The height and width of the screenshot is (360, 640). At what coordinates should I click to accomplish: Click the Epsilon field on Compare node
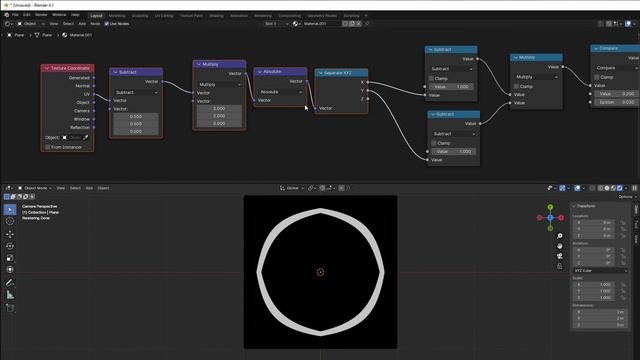coord(616,102)
